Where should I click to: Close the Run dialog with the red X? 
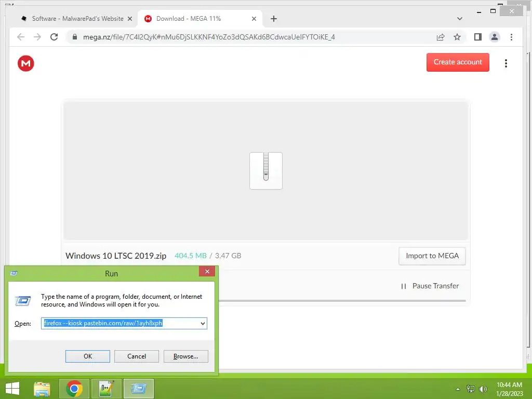point(207,271)
